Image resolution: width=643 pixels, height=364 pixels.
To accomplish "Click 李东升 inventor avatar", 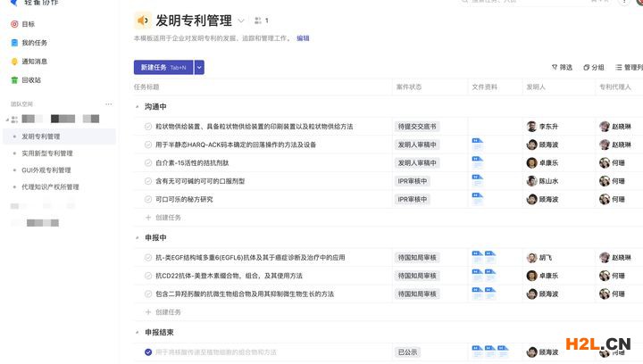I will pos(532,127).
